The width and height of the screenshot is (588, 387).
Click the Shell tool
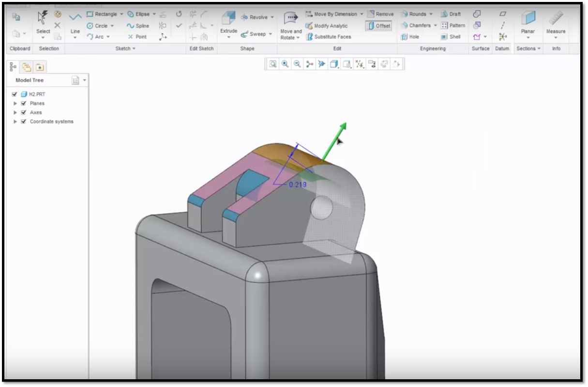click(451, 37)
